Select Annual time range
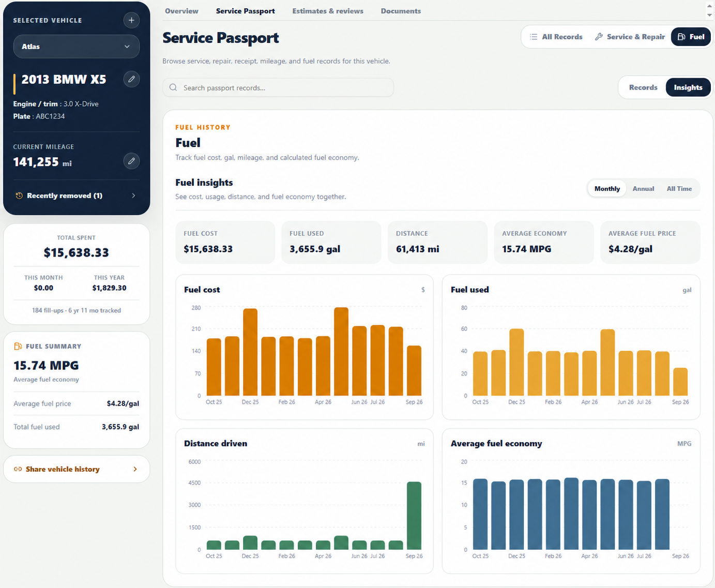This screenshot has height=588, width=715. click(643, 189)
